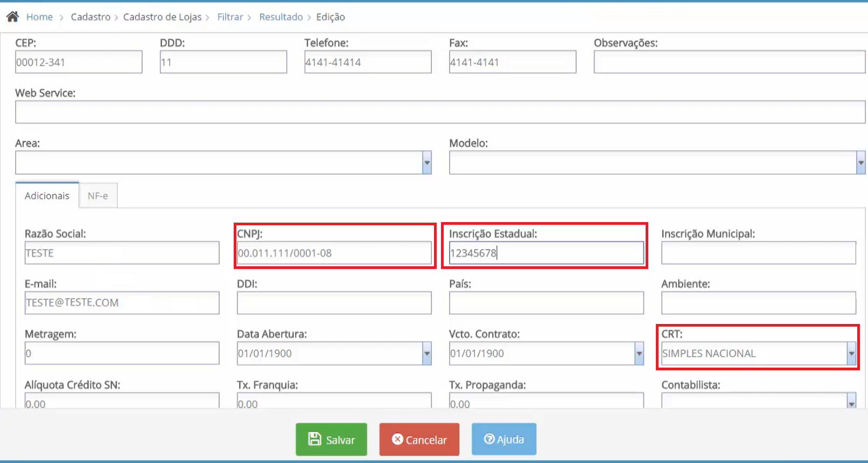
Task: Focus the Web Service input field
Action: (x=440, y=112)
